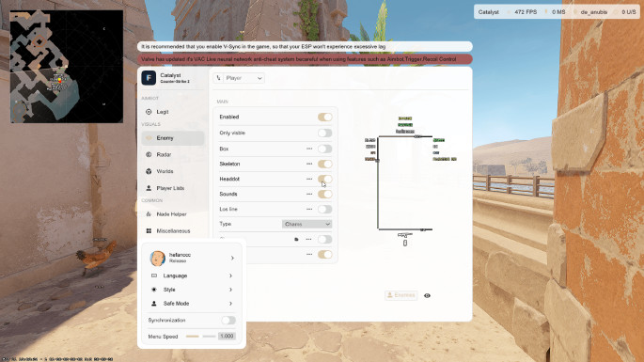Click the sun icon beside Style
Image resolution: width=644 pixels, height=362 pixels.
coord(154,290)
